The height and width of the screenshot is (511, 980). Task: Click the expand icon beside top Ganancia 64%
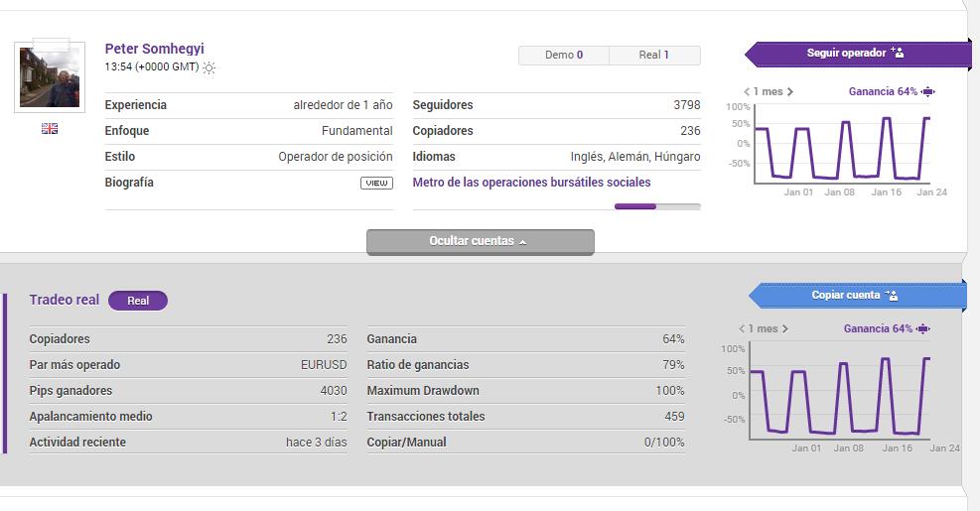pyautogui.click(x=927, y=92)
